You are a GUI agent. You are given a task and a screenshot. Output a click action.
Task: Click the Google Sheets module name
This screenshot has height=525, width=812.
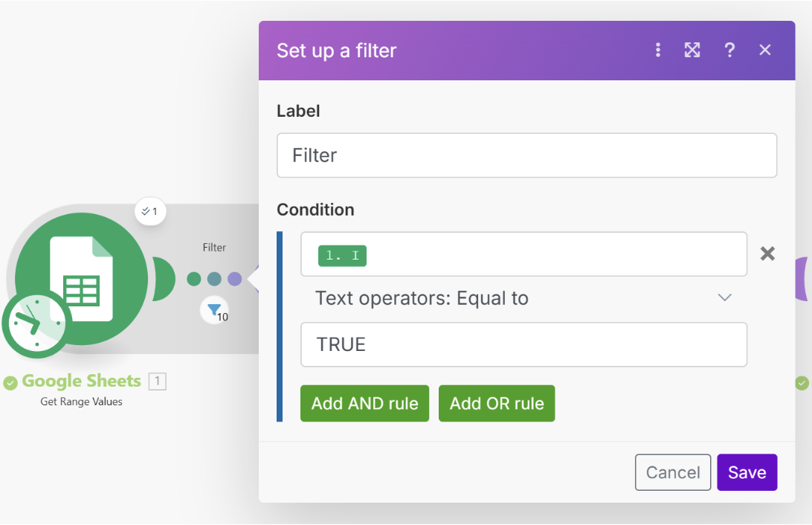pos(81,381)
